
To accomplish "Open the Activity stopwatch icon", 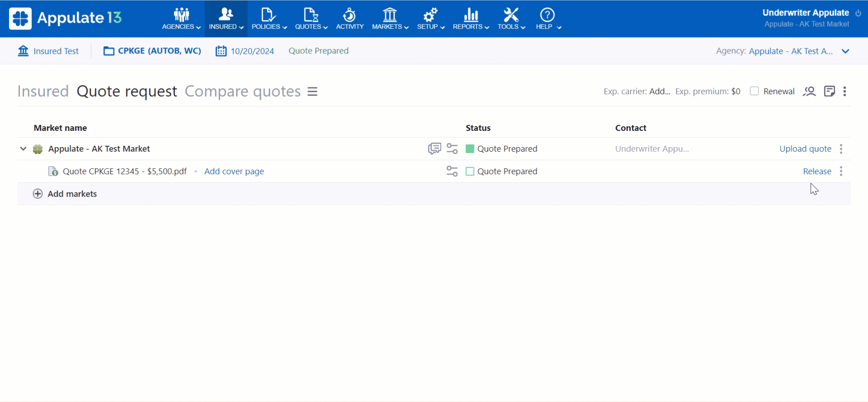I will click(349, 15).
